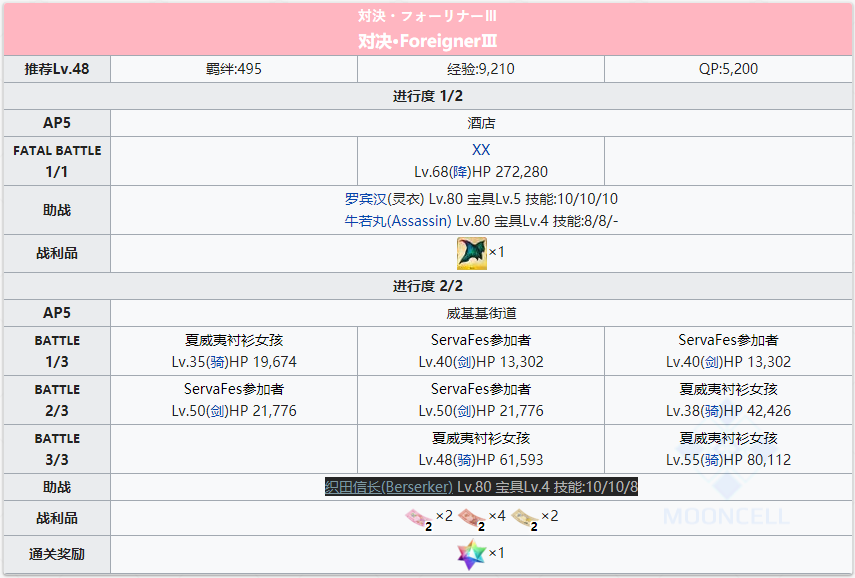Click the BATTLE 1/3 label
The height and width of the screenshot is (578, 855).
click(57, 351)
